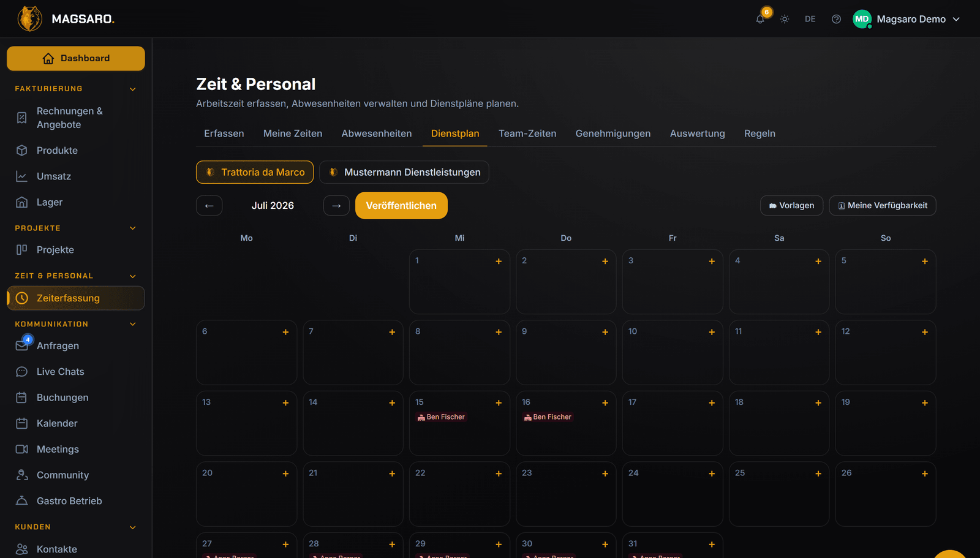Add shift on July 22
Viewport: 980px width, 558px height.
click(x=499, y=473)
